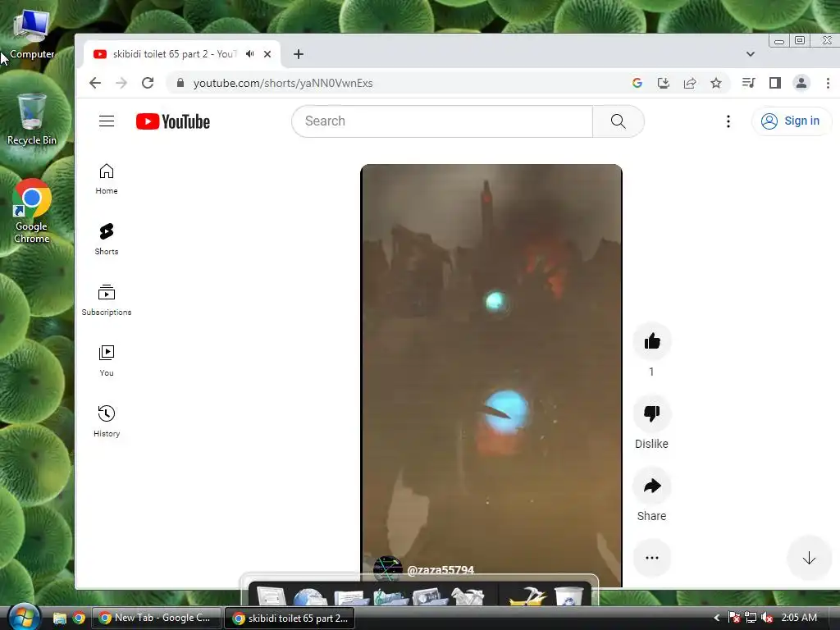Screen dimensions: 840x630
Task: Open History in YouTube sidebar
Action: [x=107, y=422]
